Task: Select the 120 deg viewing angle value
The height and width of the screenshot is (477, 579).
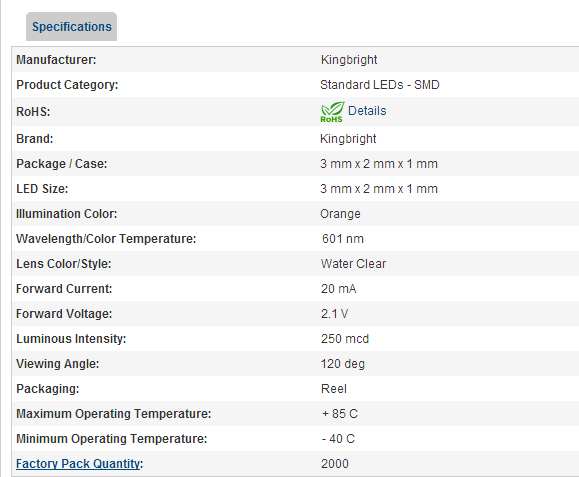Action: 343,364
